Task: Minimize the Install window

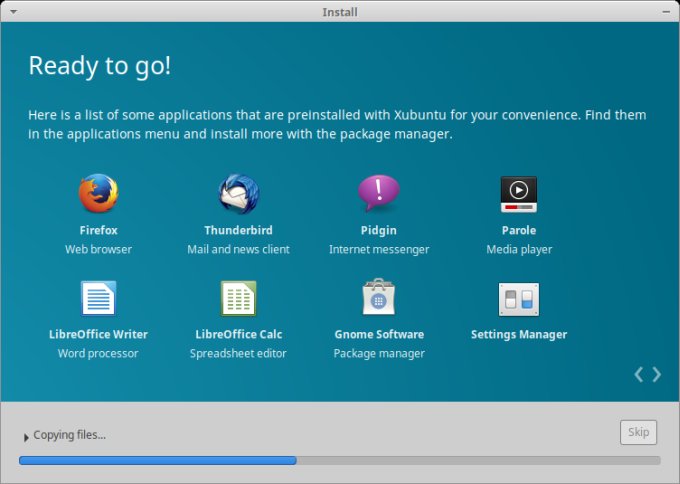Action: click(x=666, y=12)
